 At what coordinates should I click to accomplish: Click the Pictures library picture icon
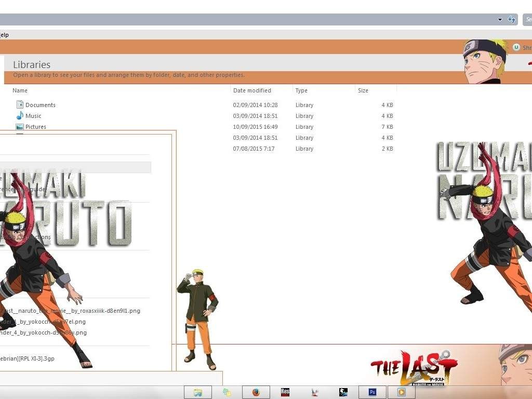(20, 127)
